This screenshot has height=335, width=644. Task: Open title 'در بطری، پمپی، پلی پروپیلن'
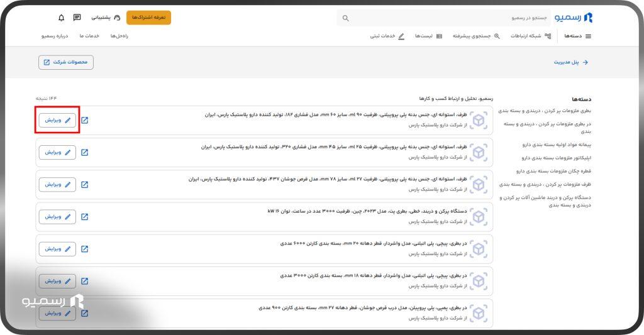pos(363,307)
